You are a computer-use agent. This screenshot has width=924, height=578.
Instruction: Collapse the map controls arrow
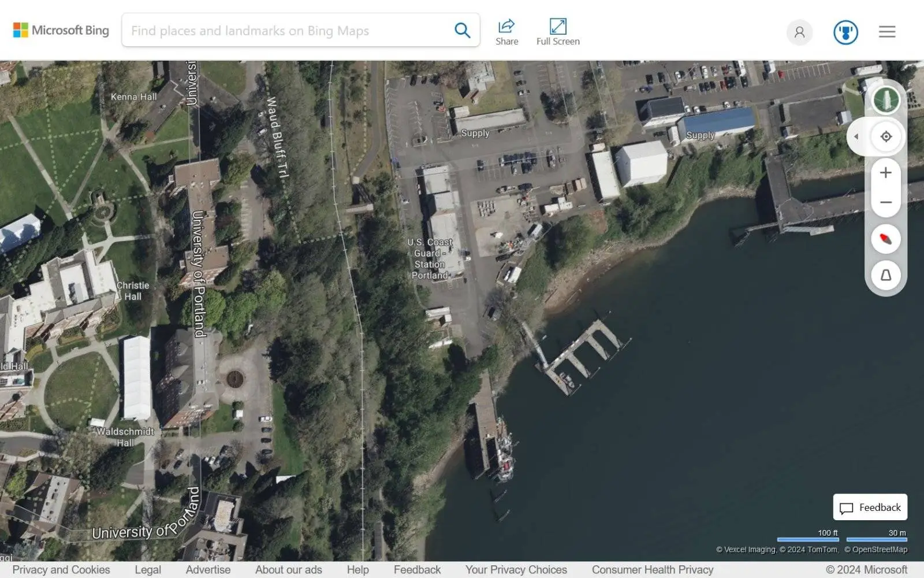[856, 137]
